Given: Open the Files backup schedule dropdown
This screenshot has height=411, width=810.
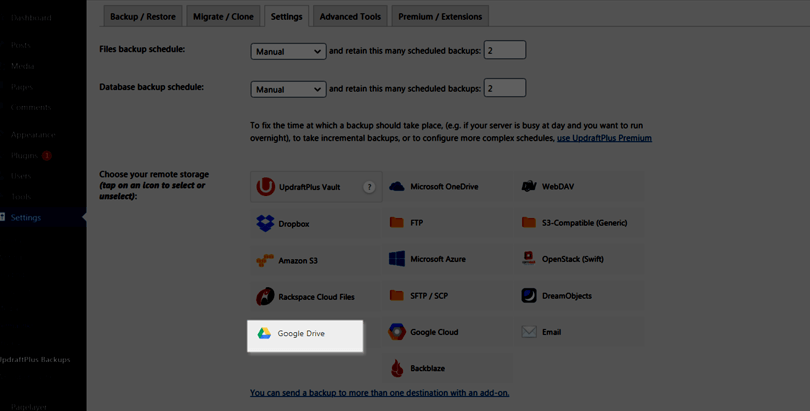Looking at the screenshot, I should [288, 51].
